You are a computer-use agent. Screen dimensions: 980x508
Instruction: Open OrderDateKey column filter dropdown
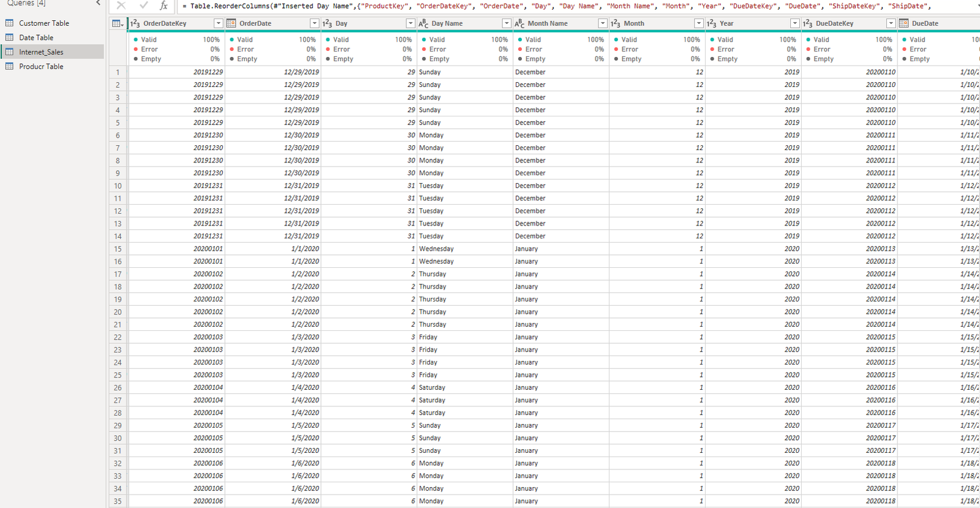pyautogui.click(x=218, y=23)
